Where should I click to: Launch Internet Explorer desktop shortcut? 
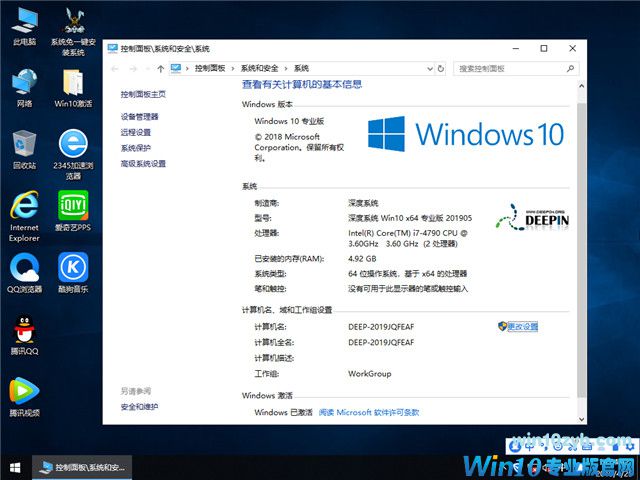24,216
